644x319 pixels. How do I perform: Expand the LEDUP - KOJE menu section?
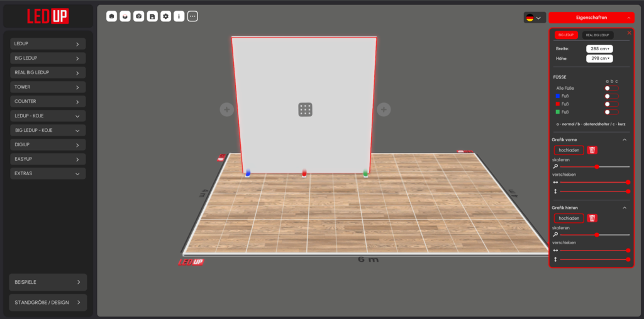(48, 116)
